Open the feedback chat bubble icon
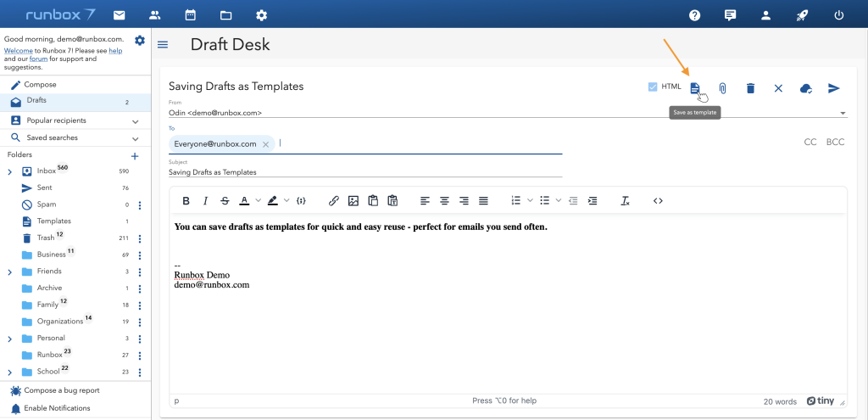The height and width of the screenshot is (420, 868). coord(730,15)
